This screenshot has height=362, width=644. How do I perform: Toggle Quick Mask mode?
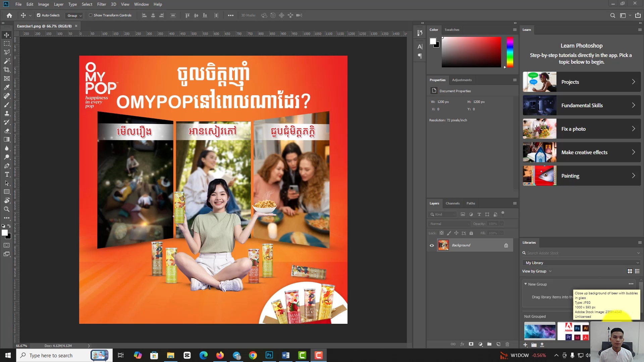7,245
